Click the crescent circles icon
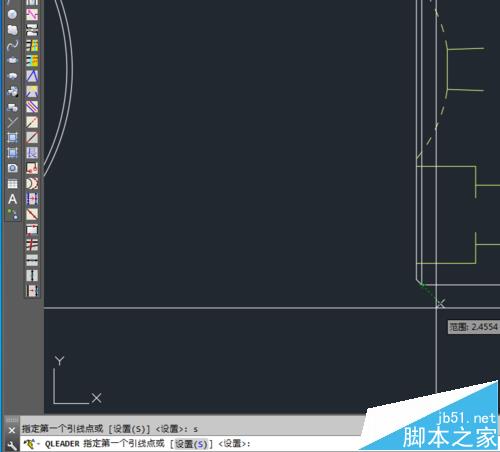The image size is (500, 452). [x=32, y=184]
